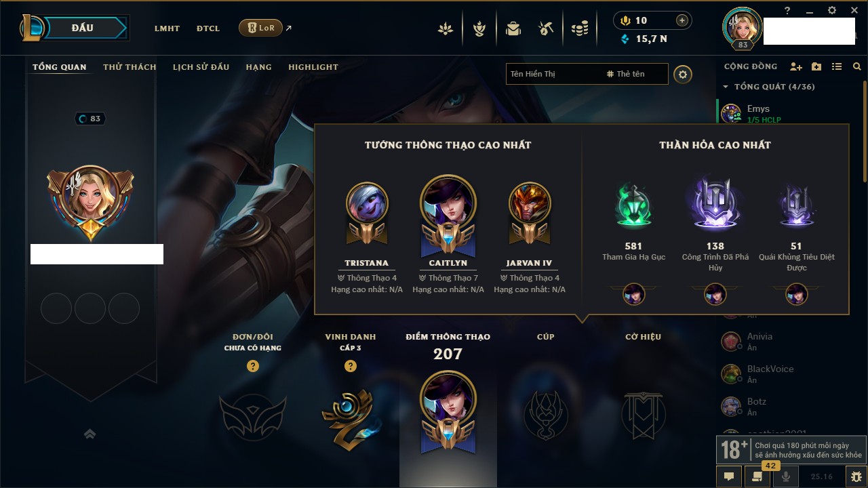
Task: Collapse the TỔNG QUÁT friends group
Action: click(x=726, y=87)
